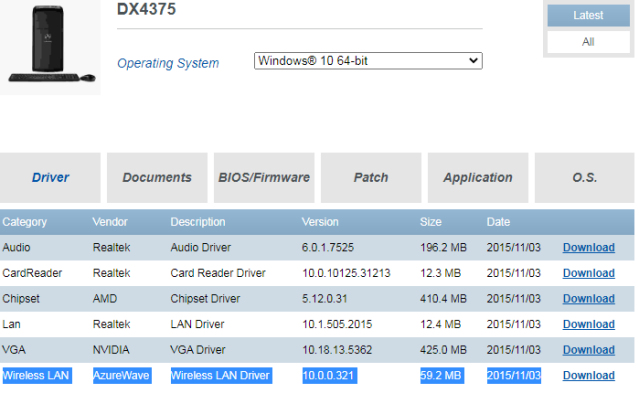Viewport: 639px width, 393px height.
Task: Download the NVIDIA VGA Driver
Action: 588,350
